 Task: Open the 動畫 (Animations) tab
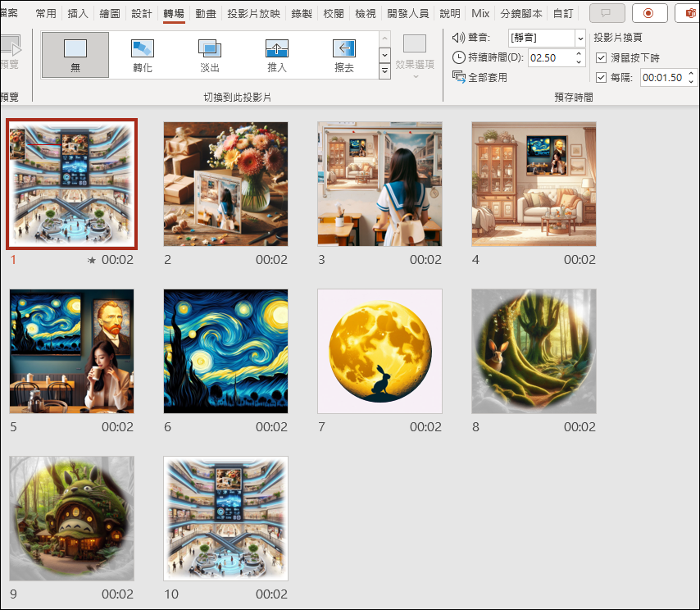click(x=206, y=13)
